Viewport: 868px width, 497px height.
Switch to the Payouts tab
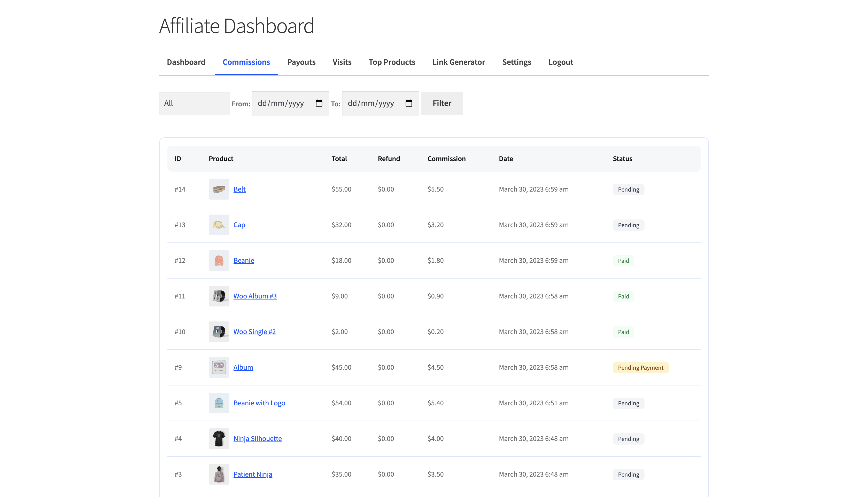click(301, 62)
